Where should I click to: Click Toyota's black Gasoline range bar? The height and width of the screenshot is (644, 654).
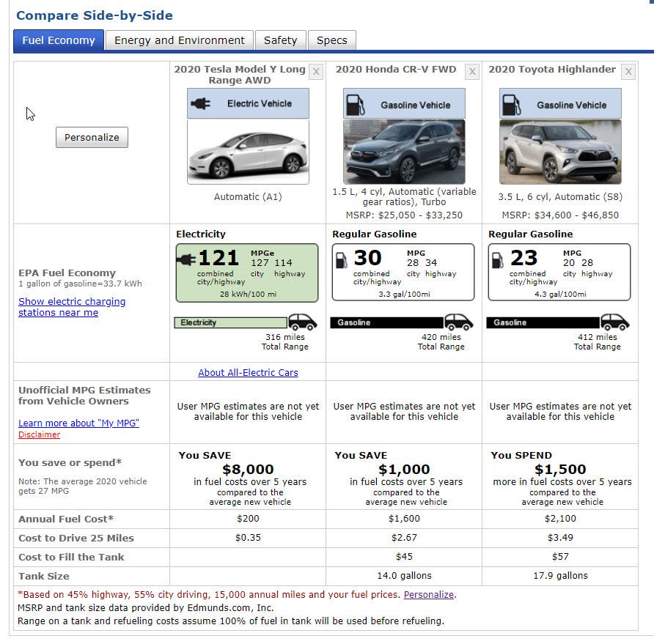pos(543,322)
